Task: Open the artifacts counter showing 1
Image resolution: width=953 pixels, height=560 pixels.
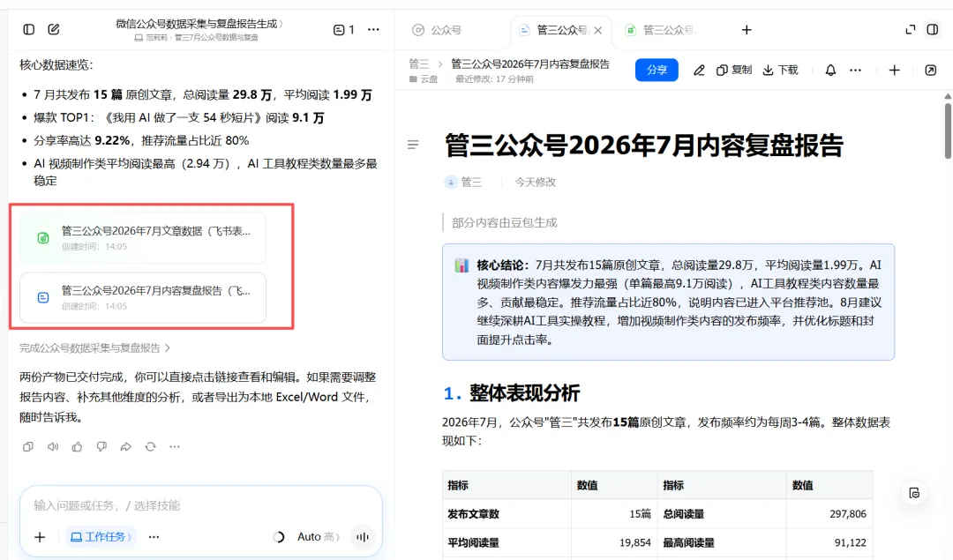Action: [343, 30]
